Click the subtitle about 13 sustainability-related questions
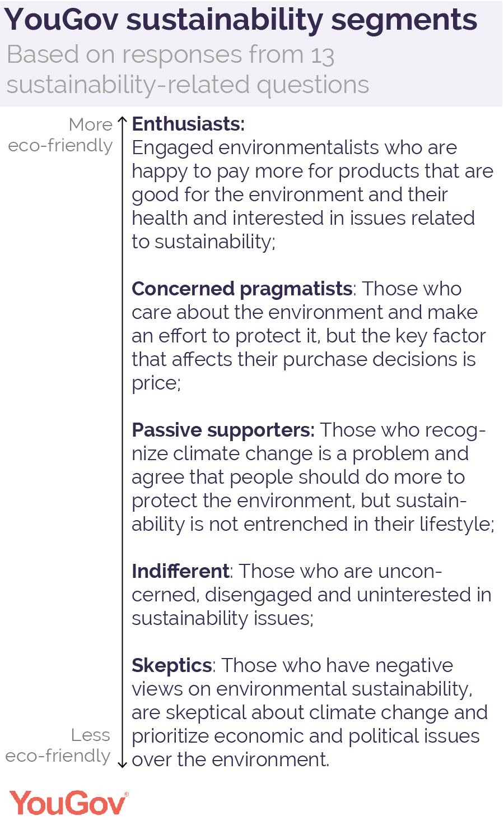Screen dimensions: 504x820 coord(188,70)
